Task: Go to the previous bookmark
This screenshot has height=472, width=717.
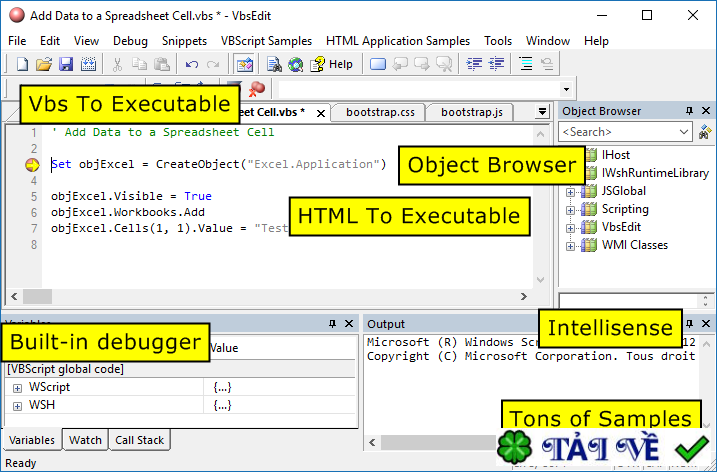Action: coord(400,64)
